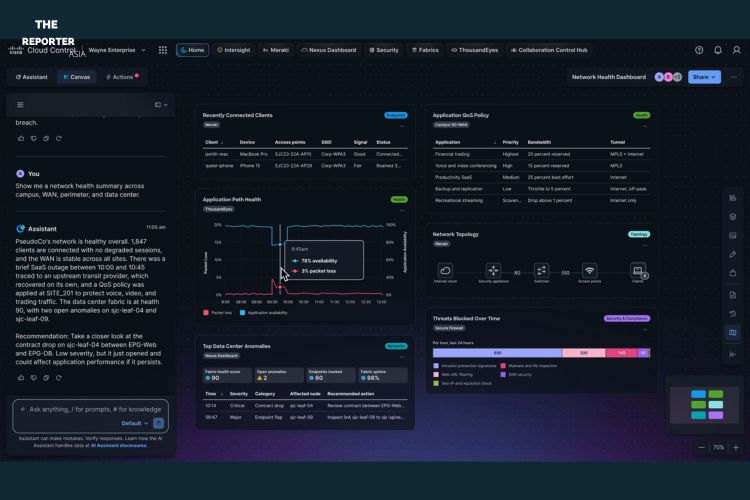Viewport: 750px width, 500px height.
Task: Open the Actions view with red badge
Action: pyautogui.click(x=121, y=77)
